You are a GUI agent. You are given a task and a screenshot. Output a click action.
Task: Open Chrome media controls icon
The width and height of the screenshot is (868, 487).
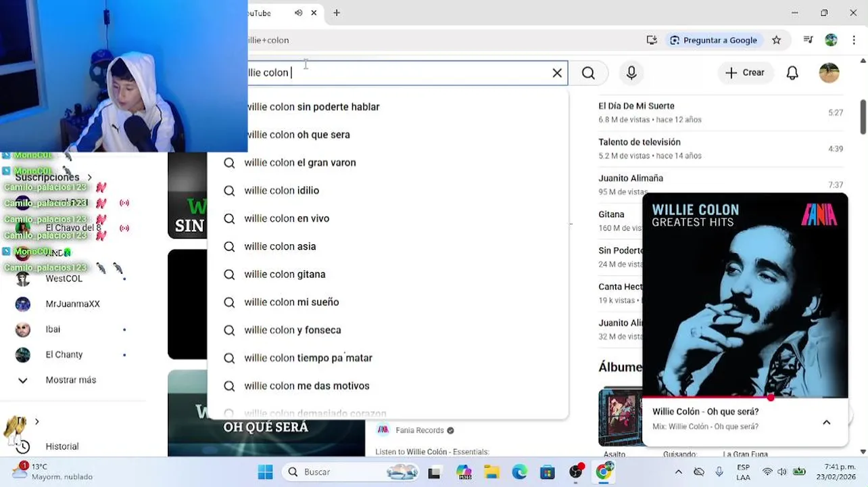click(808, 40)
